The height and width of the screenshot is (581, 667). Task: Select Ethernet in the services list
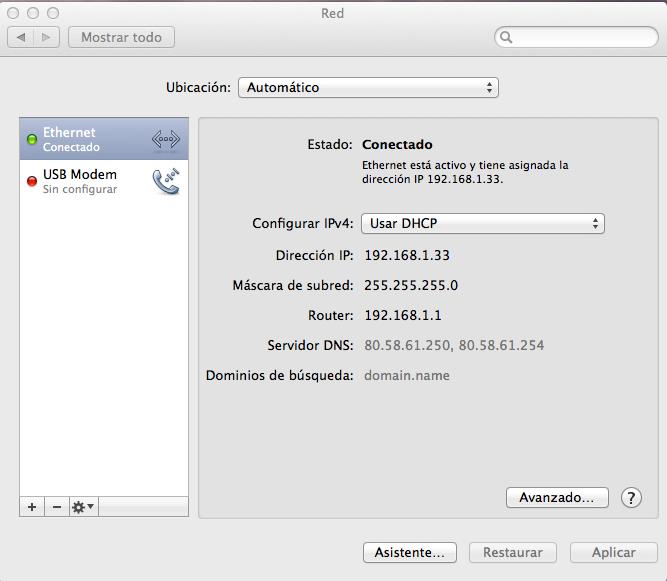90,140
